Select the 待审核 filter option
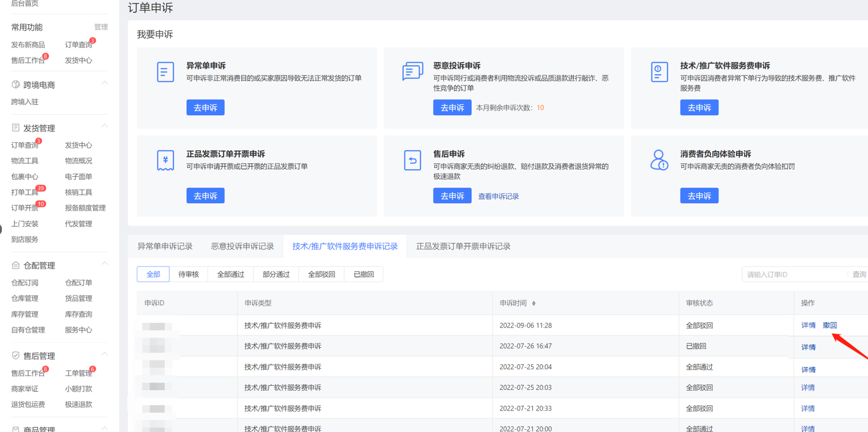 pyautogui.click(x=188, y=274)
